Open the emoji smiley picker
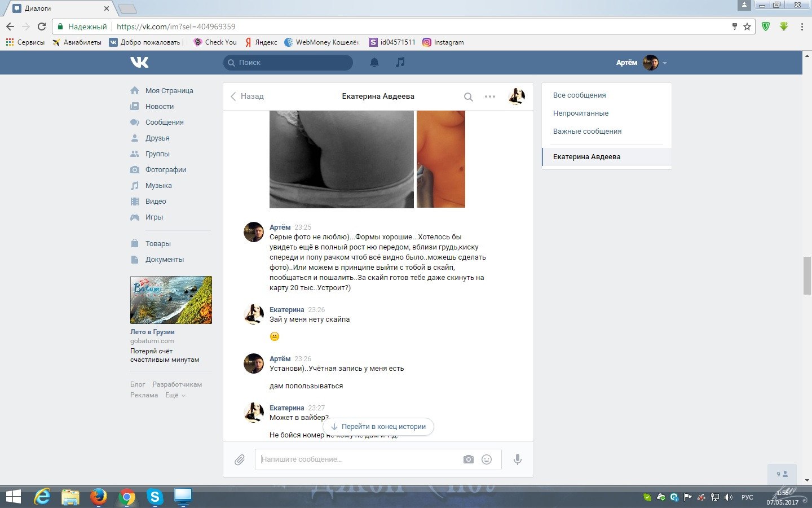 coord(487,459)
